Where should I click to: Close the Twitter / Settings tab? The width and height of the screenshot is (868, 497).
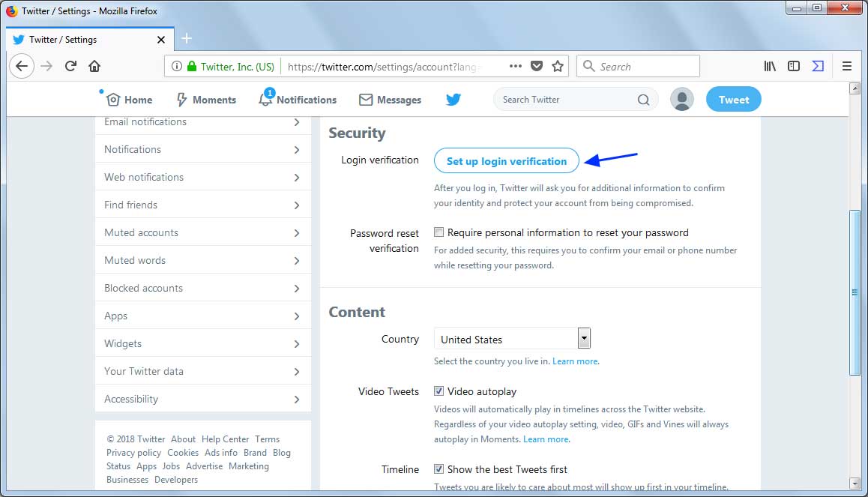[161, 40]
